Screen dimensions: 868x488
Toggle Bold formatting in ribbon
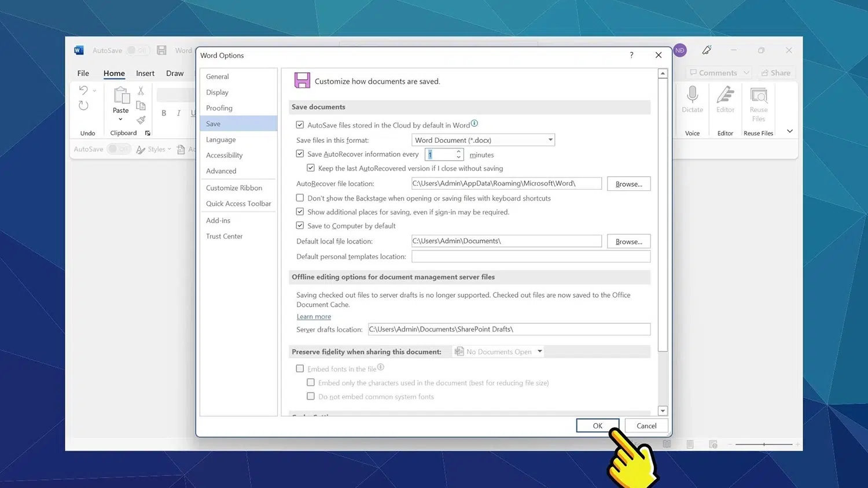coord(164,113)
